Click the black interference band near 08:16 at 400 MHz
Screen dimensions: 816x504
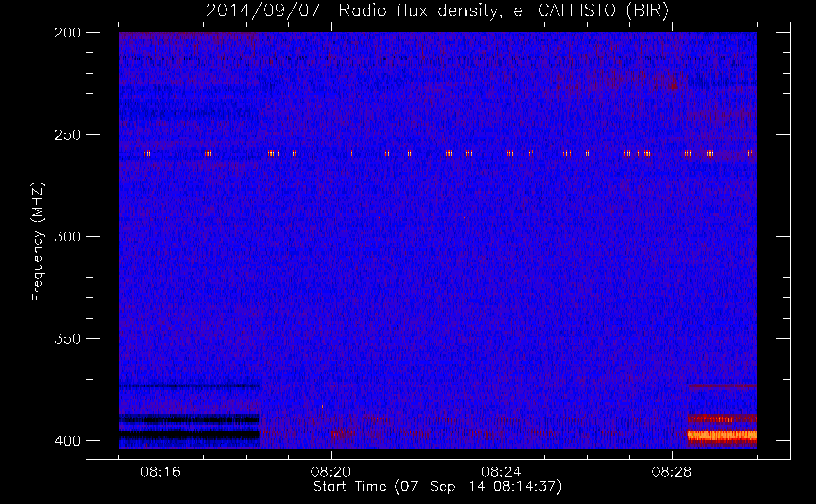coord(189,434)
